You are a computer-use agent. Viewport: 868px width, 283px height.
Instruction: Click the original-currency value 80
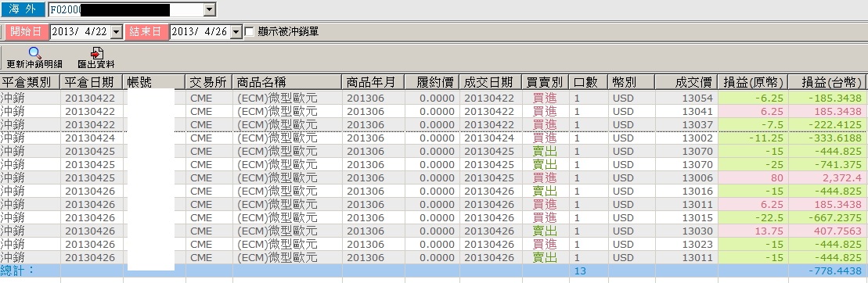tap(753, 177)
